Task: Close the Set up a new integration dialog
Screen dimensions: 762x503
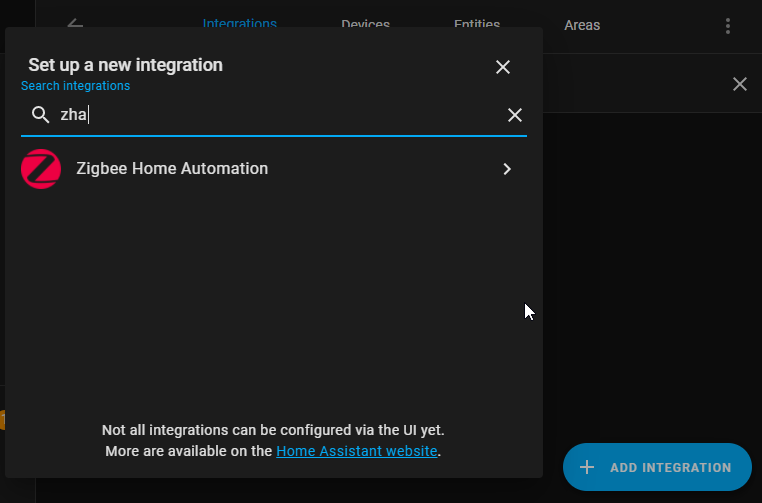Action: tap(502, 67)
